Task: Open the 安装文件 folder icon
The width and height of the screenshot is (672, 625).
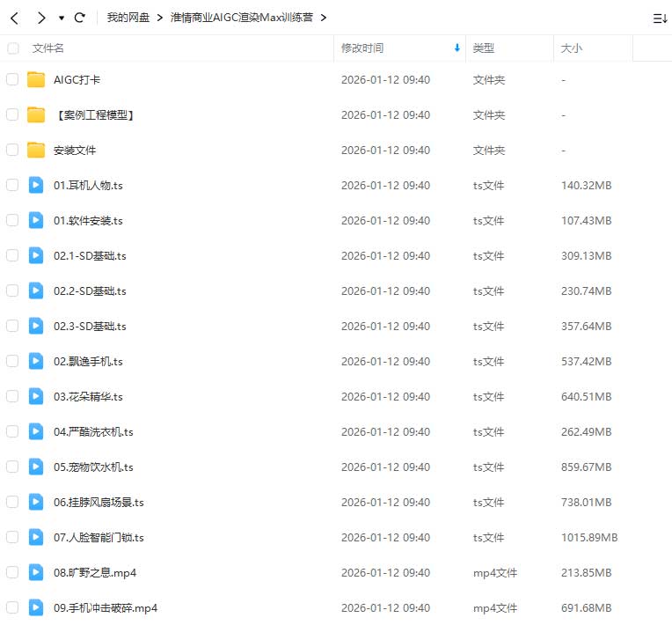Action: 36,151
